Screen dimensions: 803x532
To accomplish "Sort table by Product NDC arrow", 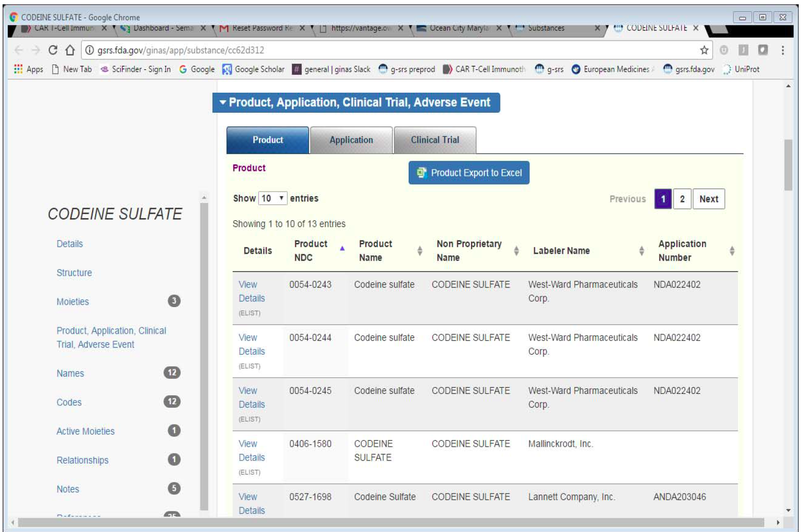I will [342, 249].
